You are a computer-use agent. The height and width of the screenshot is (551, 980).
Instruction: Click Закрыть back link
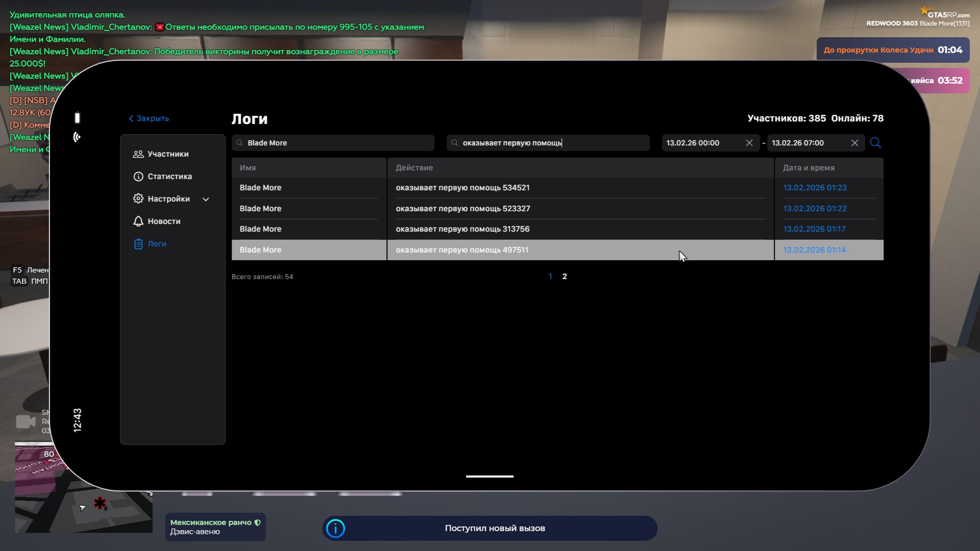tap(149, 118)
